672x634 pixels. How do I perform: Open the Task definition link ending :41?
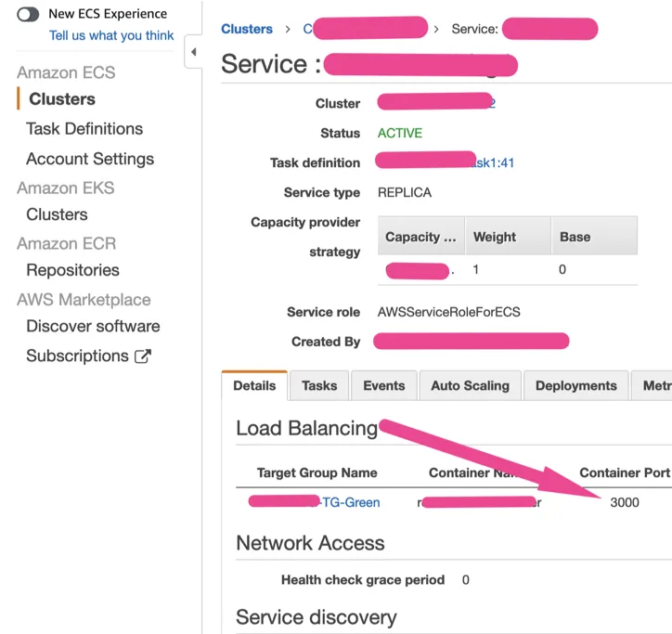point(445,162)
